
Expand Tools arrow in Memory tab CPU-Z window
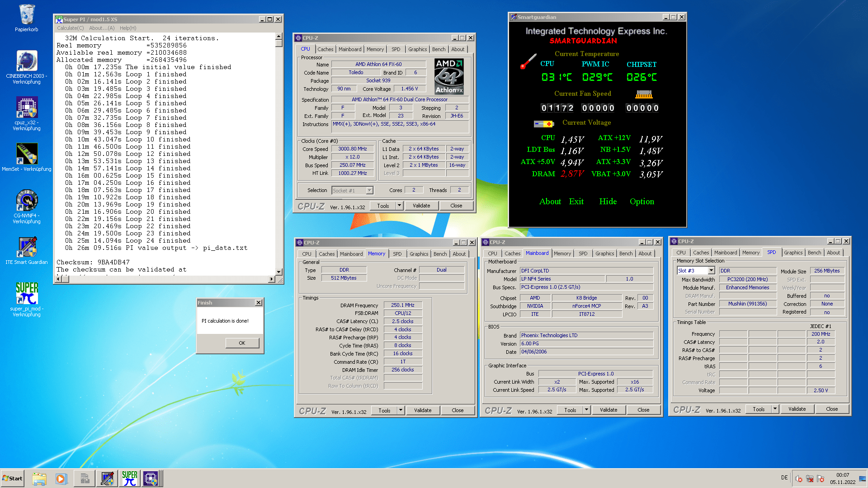(401, 410)
